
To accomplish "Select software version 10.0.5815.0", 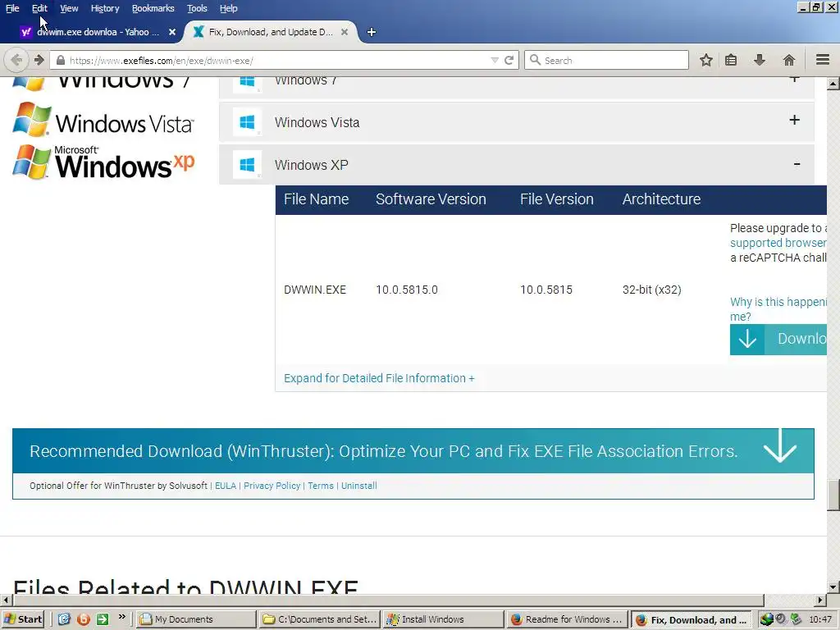I will [407, 290].
